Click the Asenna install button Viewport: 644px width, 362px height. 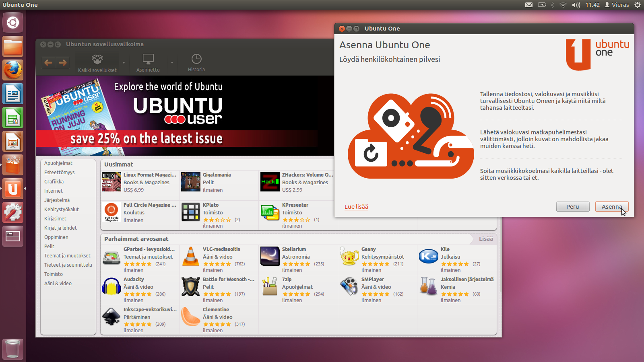point(611,207)
